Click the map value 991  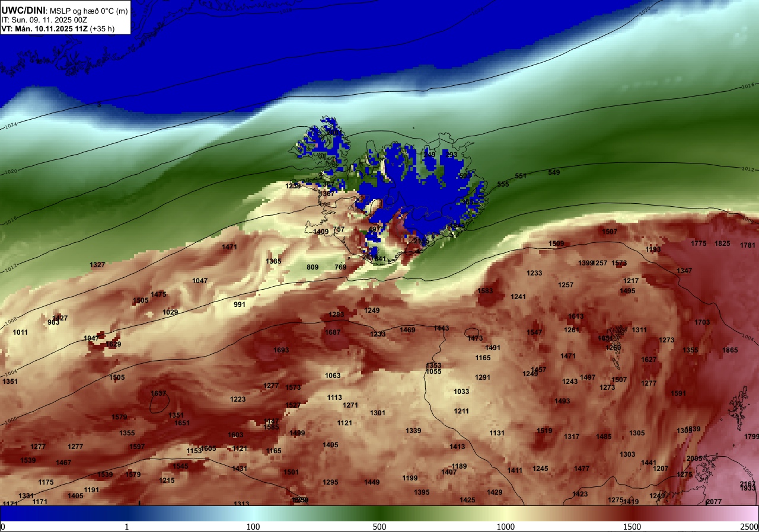point(240,305)
